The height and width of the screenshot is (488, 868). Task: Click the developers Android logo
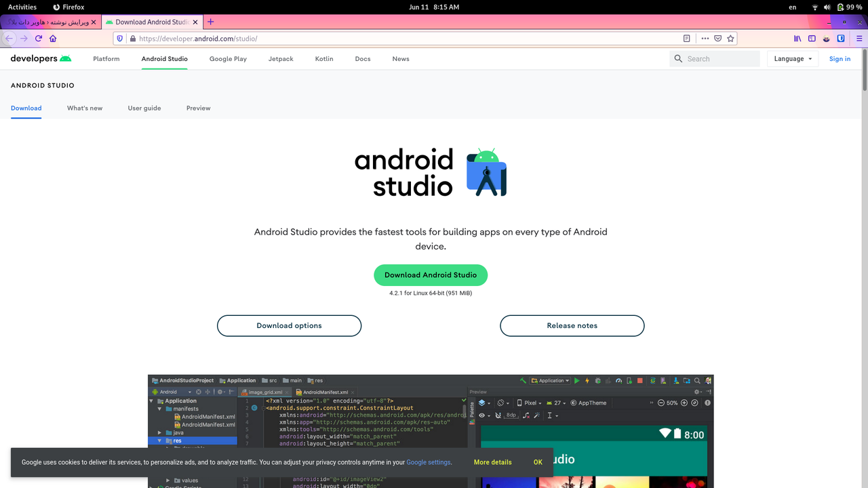(41, 59)
